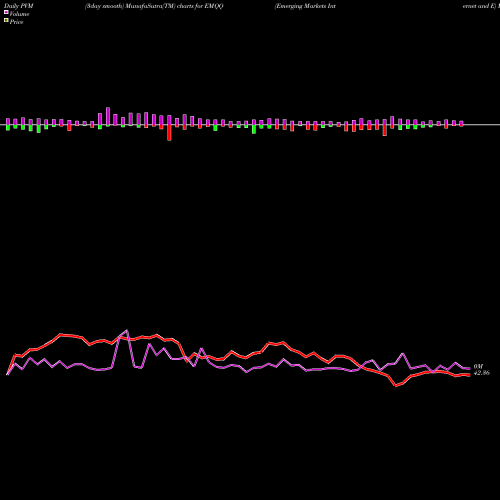Click the MunafaSutra charts for EMQQ heading
Screen dimensions: 500x500
154,6
